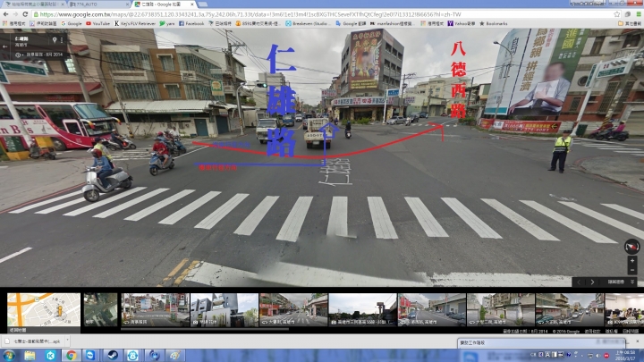
Task: Open the YouTube bookmark
Action: (97, 23)
